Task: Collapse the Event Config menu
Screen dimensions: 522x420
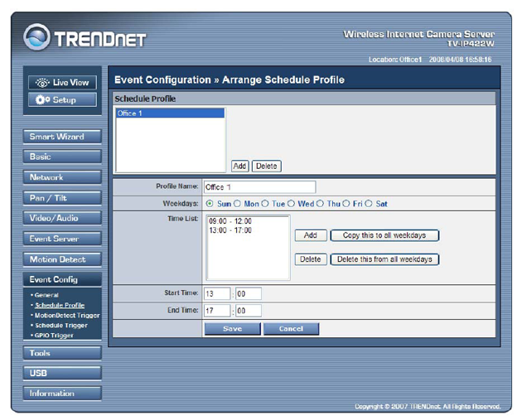Action: point(62,279)
